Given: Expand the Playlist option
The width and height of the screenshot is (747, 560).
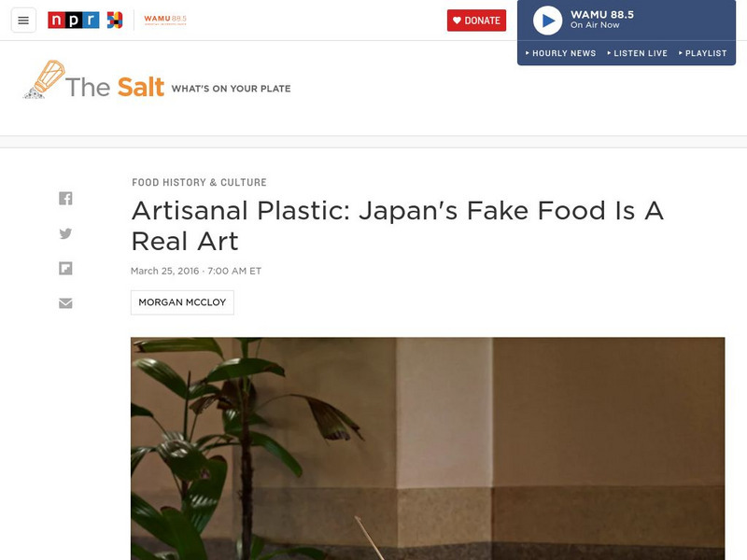Looking at the screenshot, I should click(x=703, y=53).
